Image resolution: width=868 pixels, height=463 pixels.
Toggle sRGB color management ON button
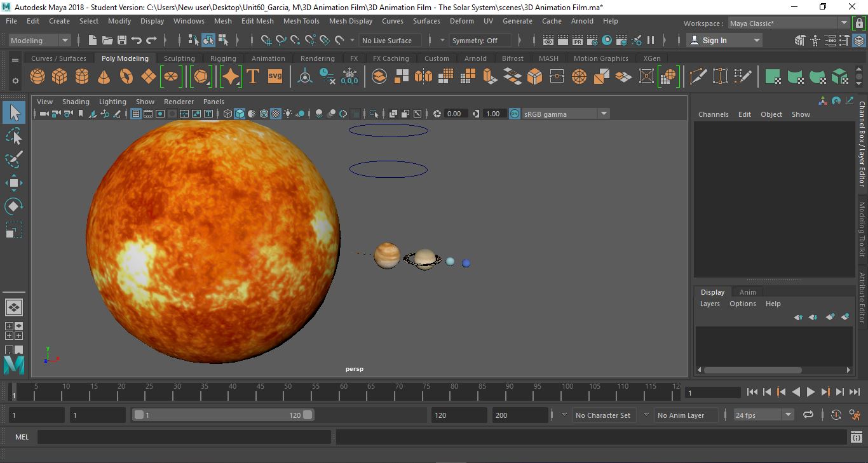tap(513, 114)
